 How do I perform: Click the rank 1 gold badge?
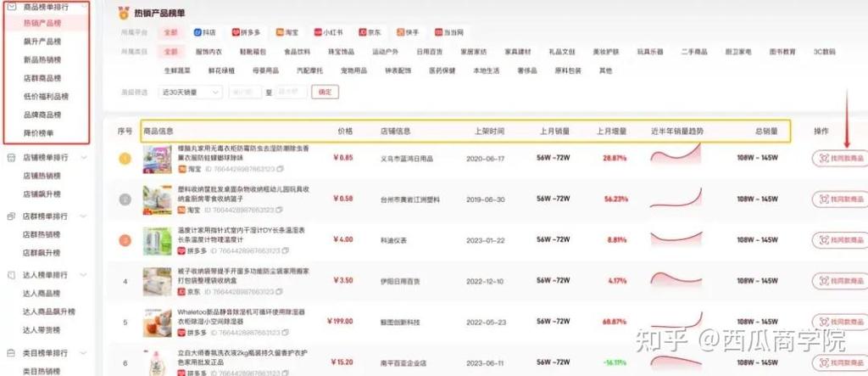coord(125,160)
